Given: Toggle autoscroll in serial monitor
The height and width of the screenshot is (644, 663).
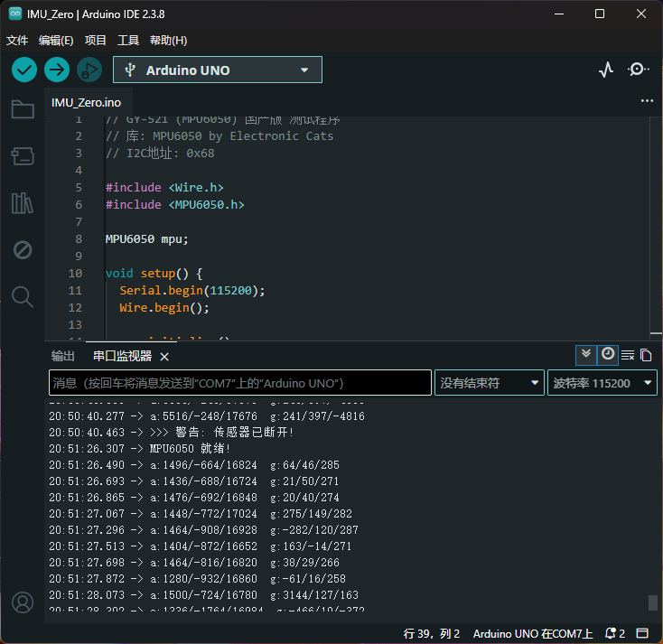Looking at the screenshot, I should point(586,355).
